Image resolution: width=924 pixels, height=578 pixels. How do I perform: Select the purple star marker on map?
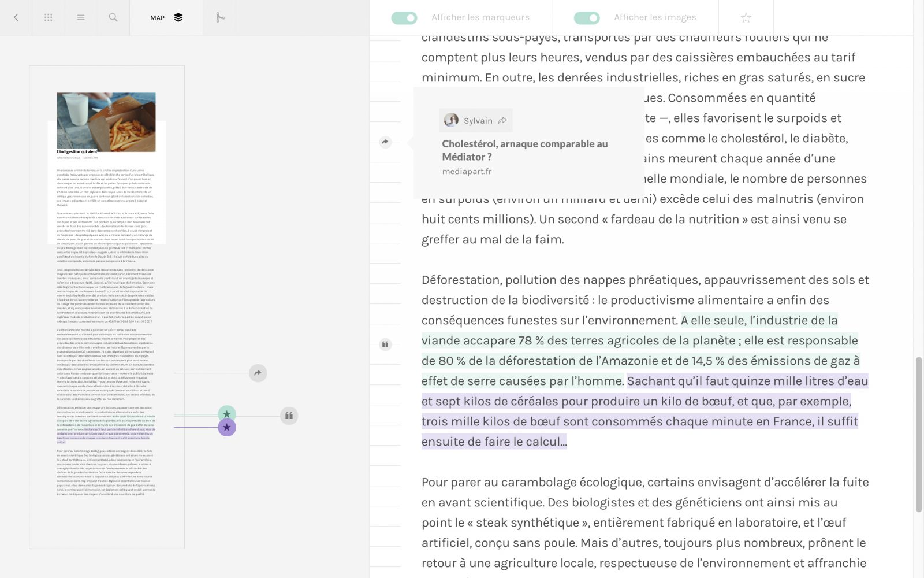(227, 428)
